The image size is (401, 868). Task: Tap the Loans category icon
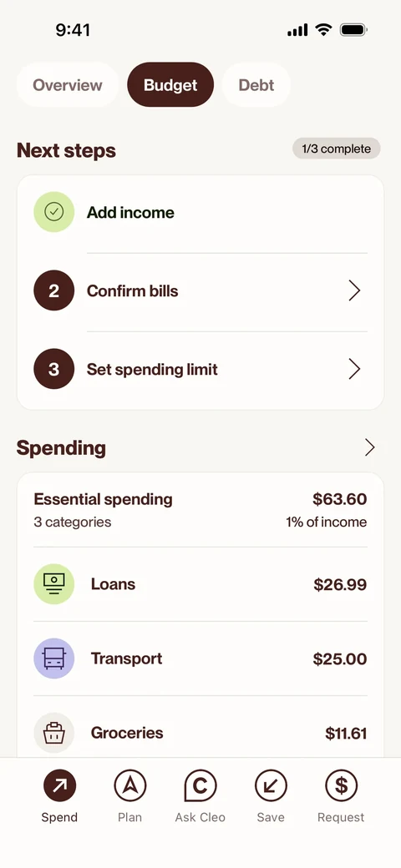click(53, 584)
